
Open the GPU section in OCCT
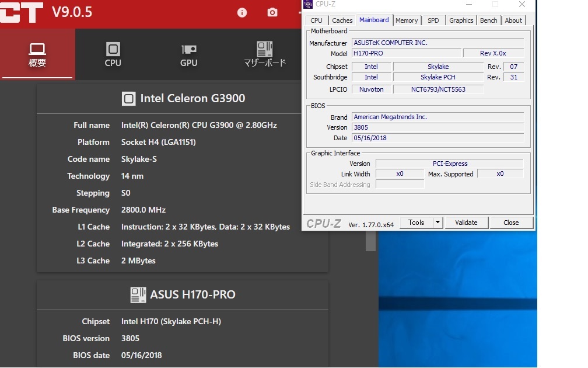click(188, 54)
